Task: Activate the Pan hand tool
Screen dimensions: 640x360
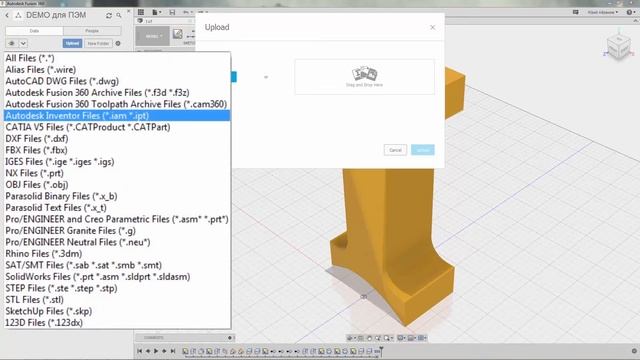Action: (369, 338)
